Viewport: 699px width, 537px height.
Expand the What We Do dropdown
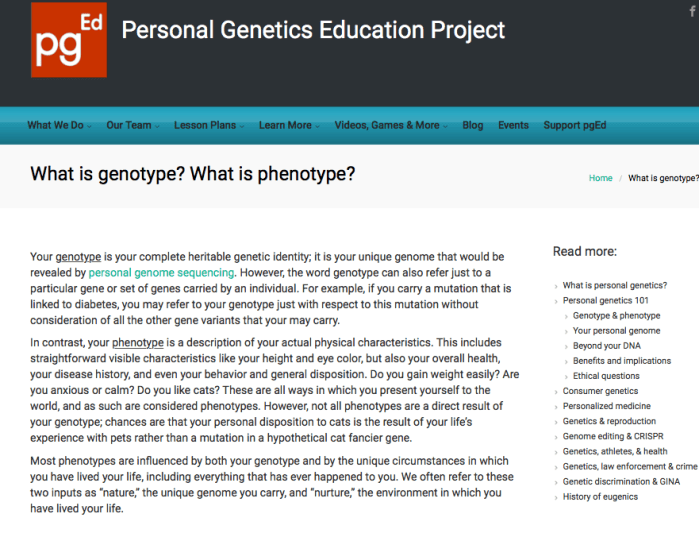coord(58,125)
